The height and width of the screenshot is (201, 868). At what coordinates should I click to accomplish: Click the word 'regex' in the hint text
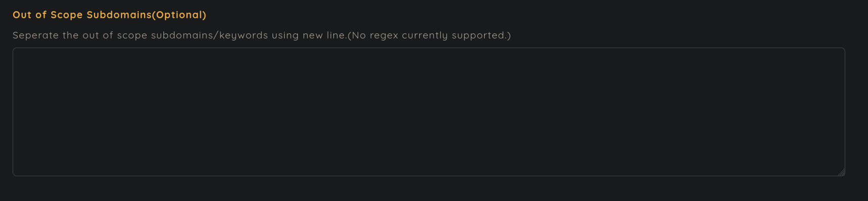384,36
